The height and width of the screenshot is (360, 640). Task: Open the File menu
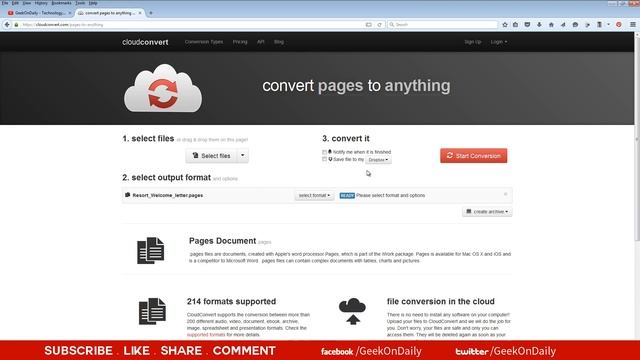coord(5,3)
